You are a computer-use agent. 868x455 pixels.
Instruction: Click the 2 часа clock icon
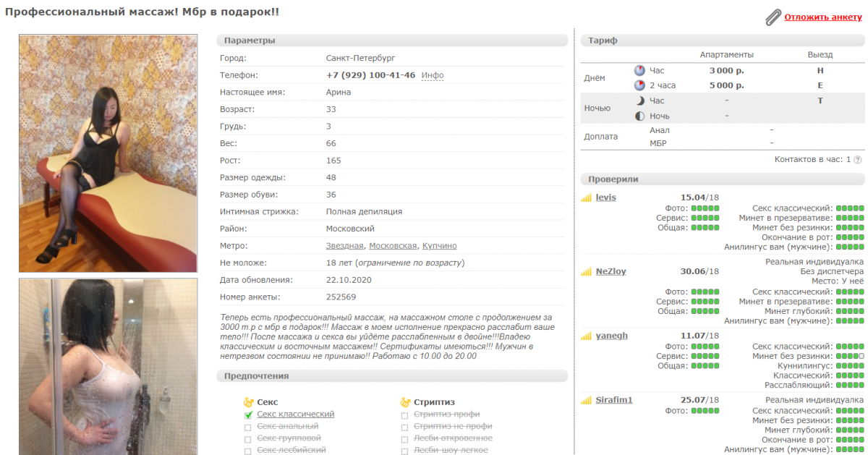(639, 85)
